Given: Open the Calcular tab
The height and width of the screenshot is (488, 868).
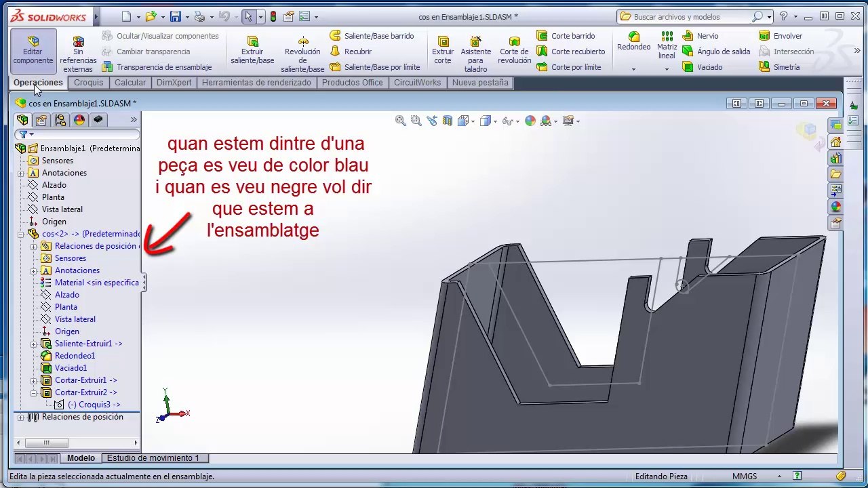Looking at the screenshot, I should [130, 83].
